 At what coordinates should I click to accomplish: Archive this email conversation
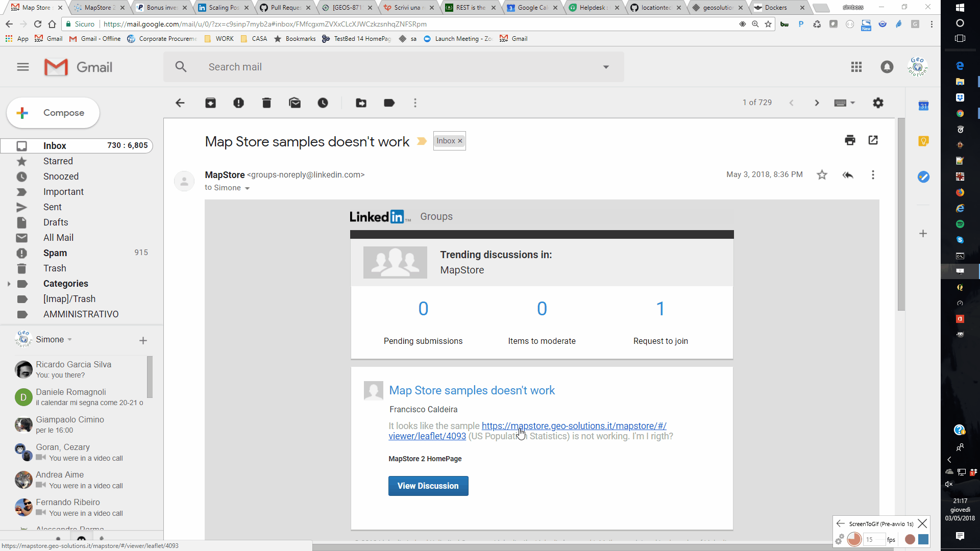(x=210, y=103)
